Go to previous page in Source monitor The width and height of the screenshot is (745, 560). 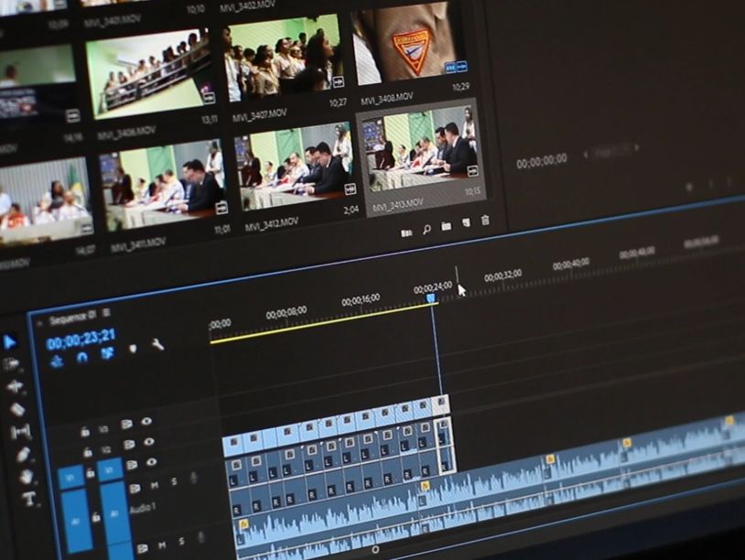pos(586,154)
